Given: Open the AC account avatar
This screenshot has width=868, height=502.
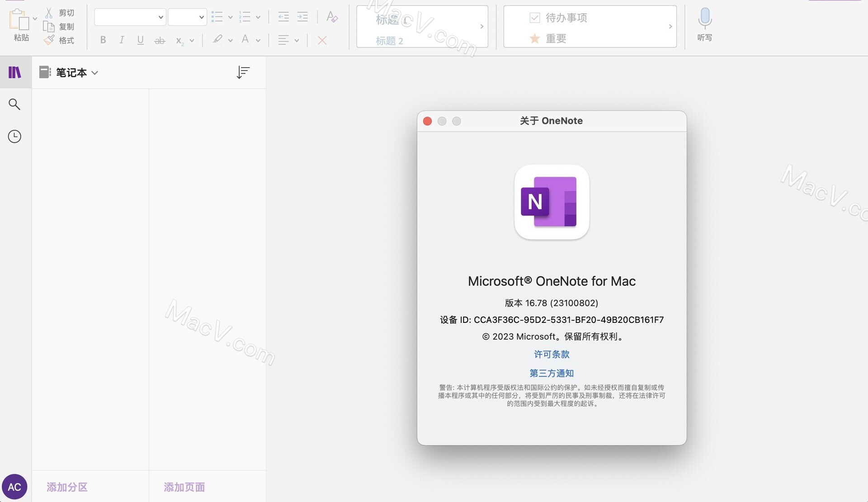Looking at the screenshot, I should pos(14,487).
